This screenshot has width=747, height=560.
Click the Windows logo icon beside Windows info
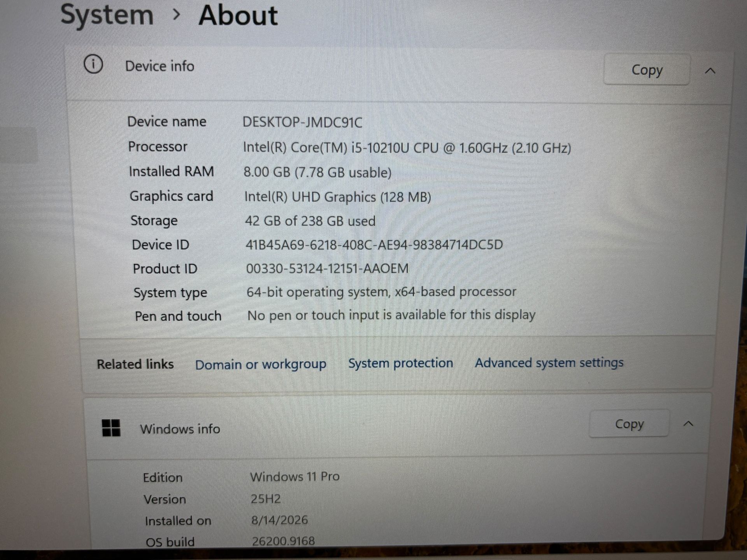(x=111, y=428)
